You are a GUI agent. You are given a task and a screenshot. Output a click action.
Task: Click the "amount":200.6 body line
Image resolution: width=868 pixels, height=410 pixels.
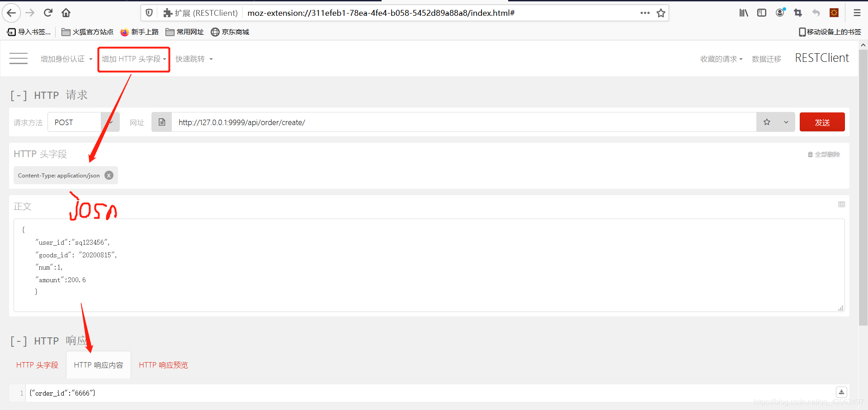[60, 280]
